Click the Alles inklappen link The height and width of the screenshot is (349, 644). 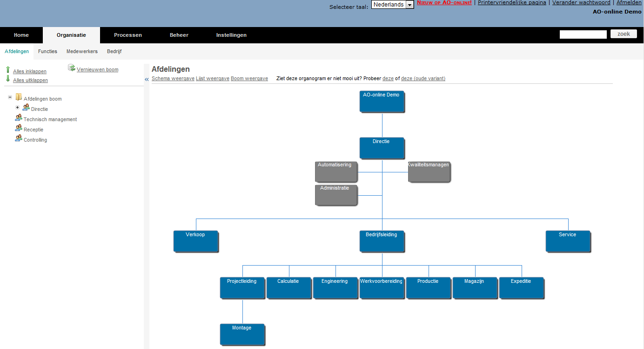(30, 72)
